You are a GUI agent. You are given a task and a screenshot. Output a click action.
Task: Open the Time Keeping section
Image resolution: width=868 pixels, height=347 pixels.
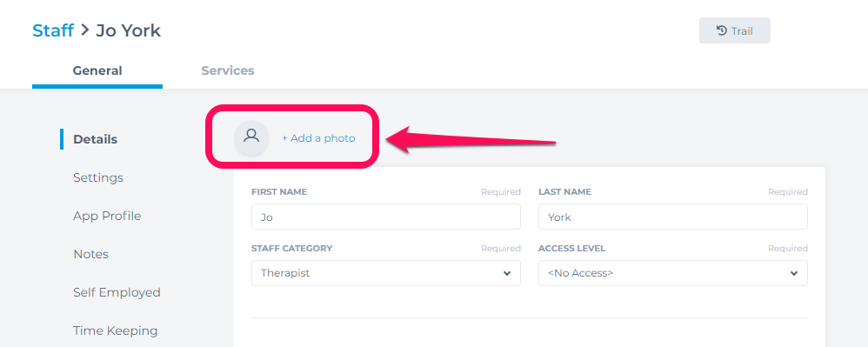pyautogui.click(x=115, y=330)
